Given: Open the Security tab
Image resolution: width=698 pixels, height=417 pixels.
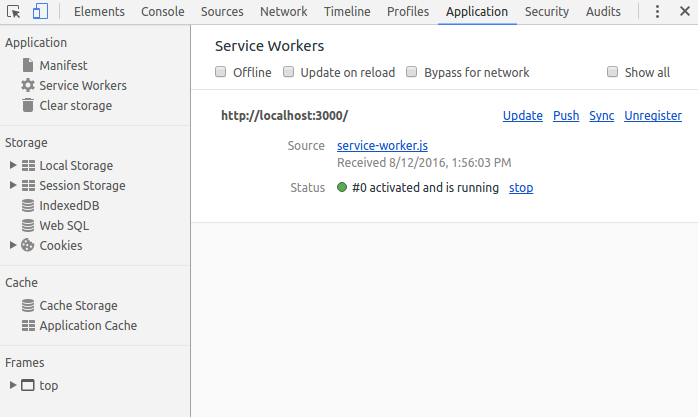Looking at the screenshot, I should point(546,12).
